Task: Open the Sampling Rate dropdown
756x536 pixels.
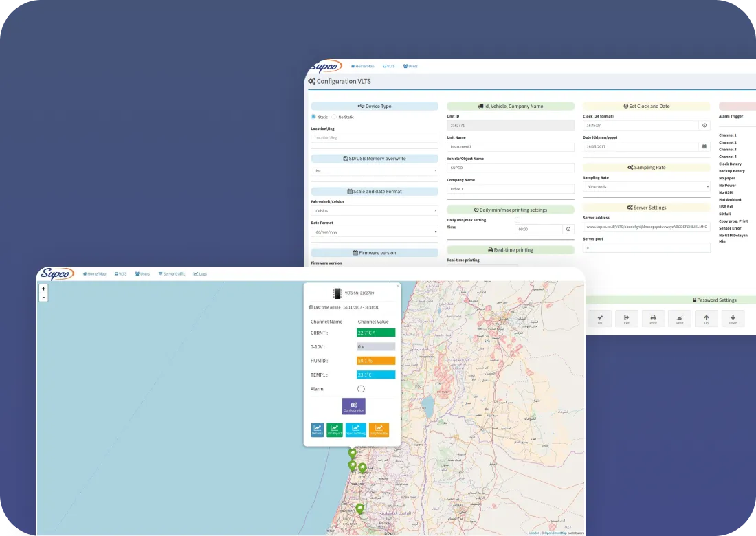Action: (x=646, y=186)
